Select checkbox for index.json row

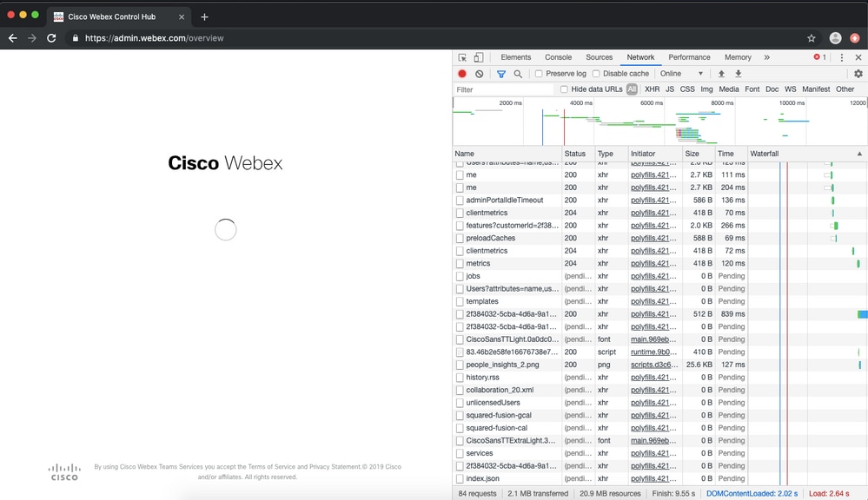click(460, 478)
